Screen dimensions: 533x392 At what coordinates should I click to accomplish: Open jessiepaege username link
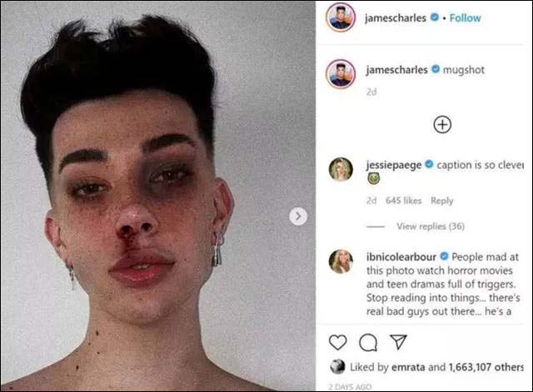394,165
